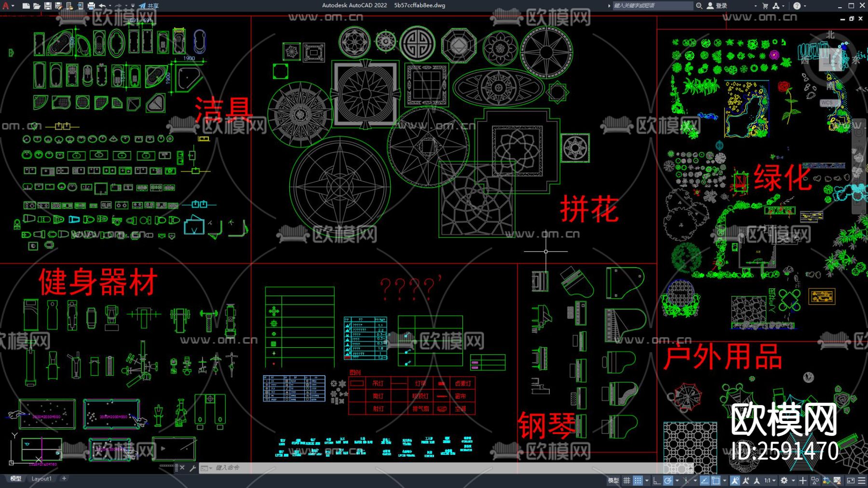Save the drawing with the floppy disk icon
This screenshot has height=488, width=868.
[48, 6]
